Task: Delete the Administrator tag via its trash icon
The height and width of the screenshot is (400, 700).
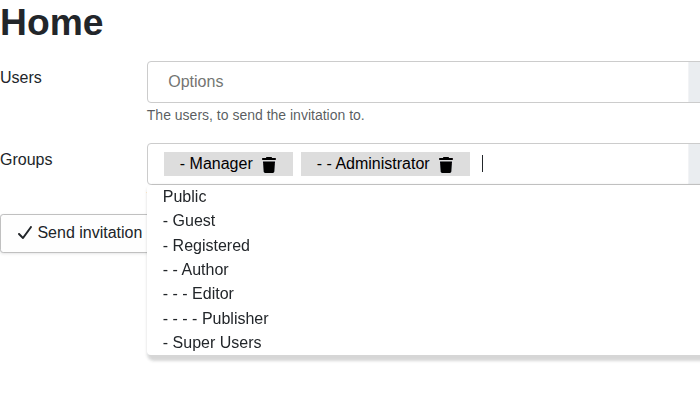Action: (x=446, y=165)
